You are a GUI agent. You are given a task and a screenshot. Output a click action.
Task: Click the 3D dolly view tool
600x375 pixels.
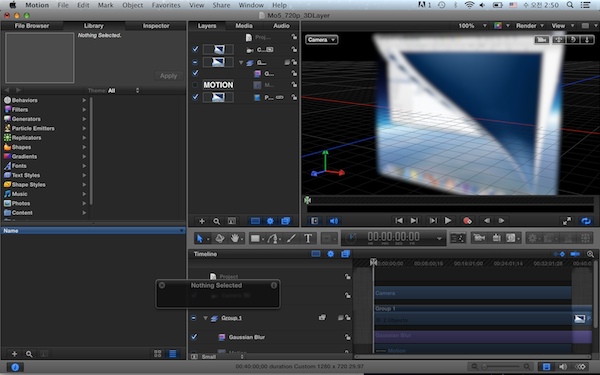tap(587, 39)
